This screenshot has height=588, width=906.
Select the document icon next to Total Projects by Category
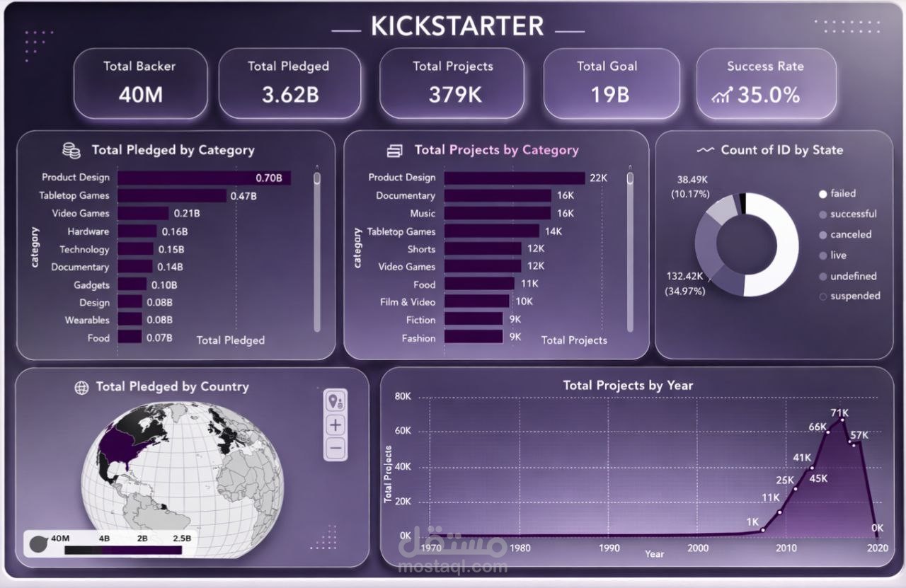[394, 149]
